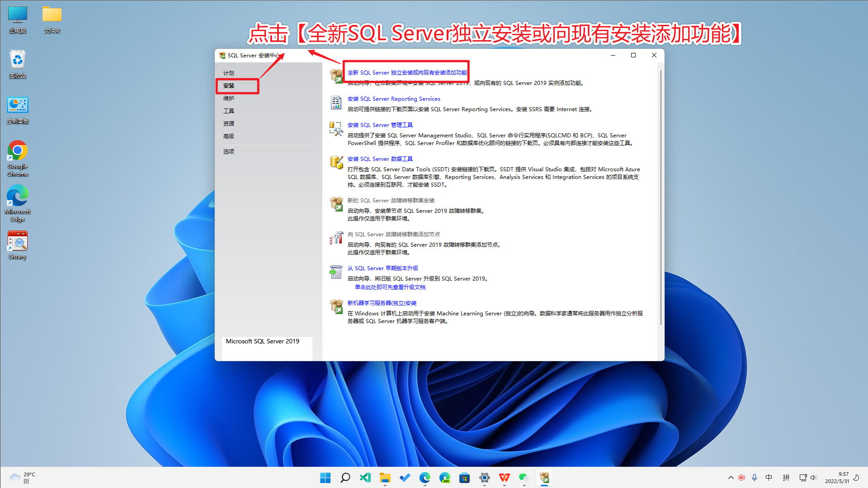Click the add node to failover cluster icon
The height and width of the screenshot is (488, 868).
(x=336, y=238)
